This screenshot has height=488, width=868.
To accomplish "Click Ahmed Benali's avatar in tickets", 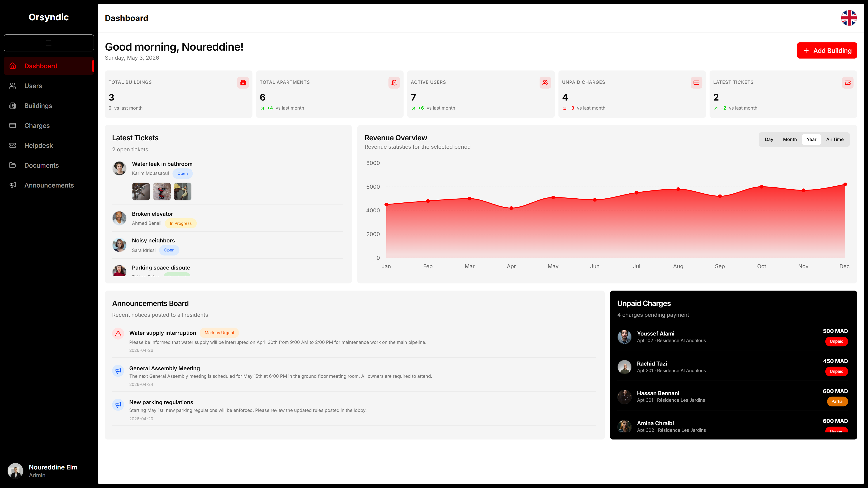I will pyautogui.click(x=119, y=218).
